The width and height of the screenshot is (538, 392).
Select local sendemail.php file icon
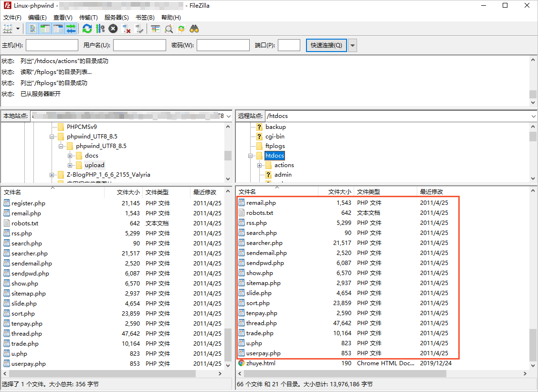pos(7,263)
